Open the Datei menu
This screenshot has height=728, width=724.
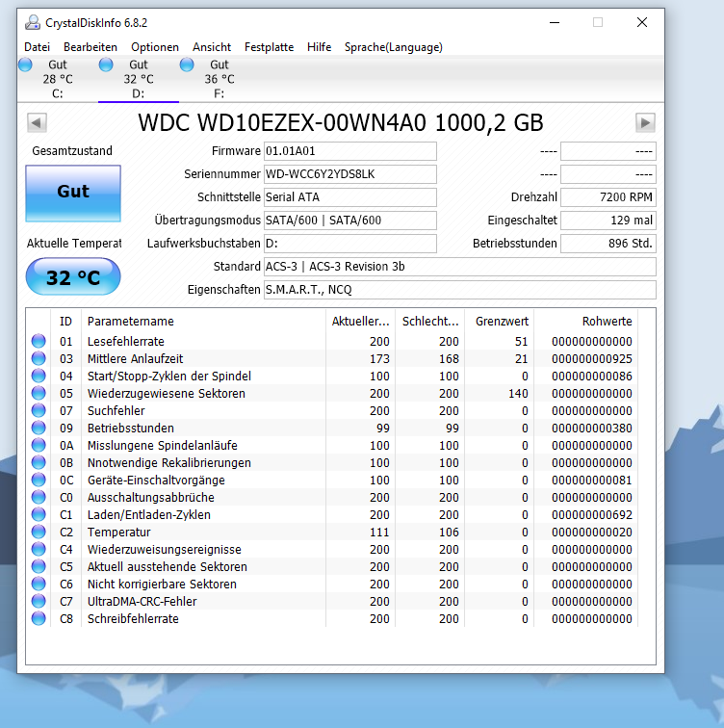(x=38, y=47)
